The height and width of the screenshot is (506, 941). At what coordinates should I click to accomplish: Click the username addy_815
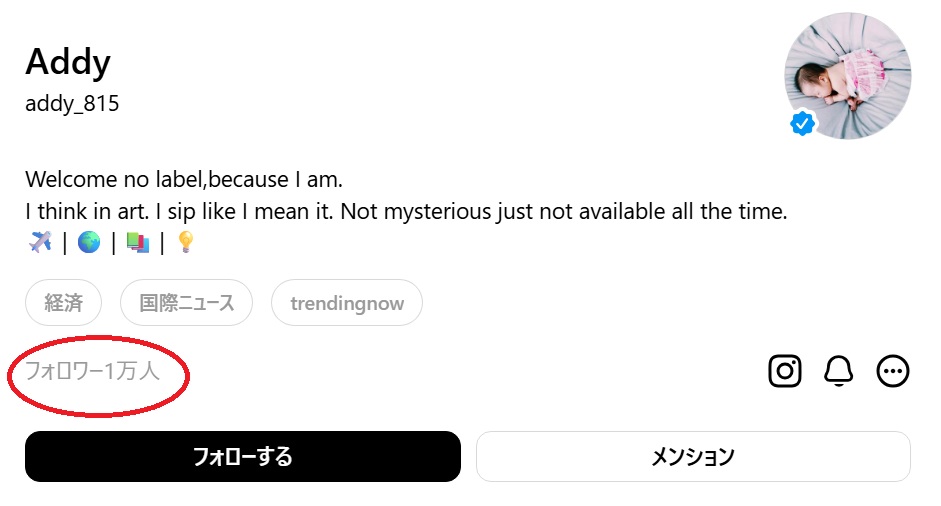coord(72,103)
